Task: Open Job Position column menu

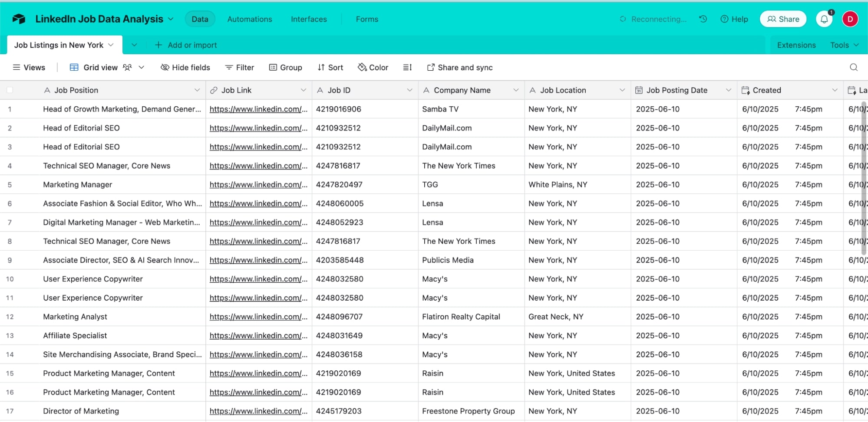Action: [x=197, y=90]
